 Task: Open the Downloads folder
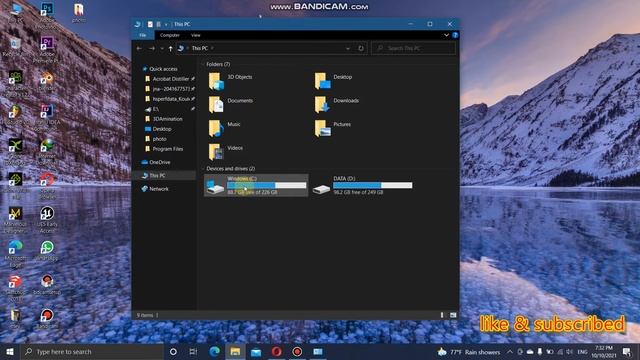pos(337,104)
